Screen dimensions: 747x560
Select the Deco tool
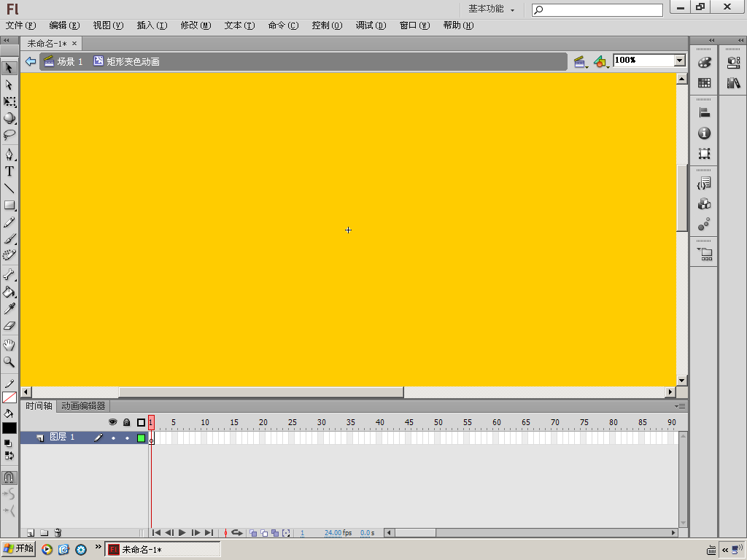9,256
